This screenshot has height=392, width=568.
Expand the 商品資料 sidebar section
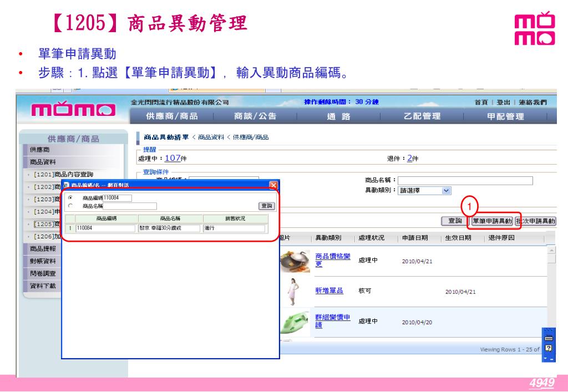(x=43, y=162)
